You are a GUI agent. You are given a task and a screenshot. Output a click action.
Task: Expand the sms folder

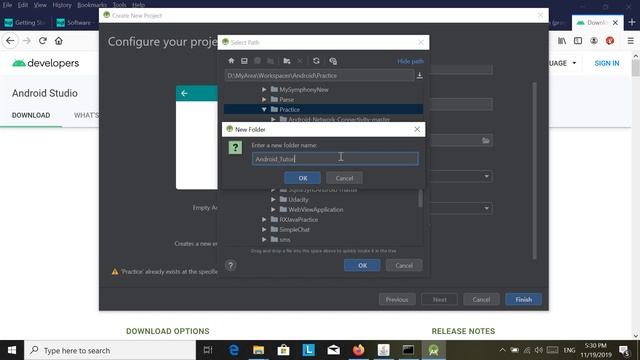264,239
